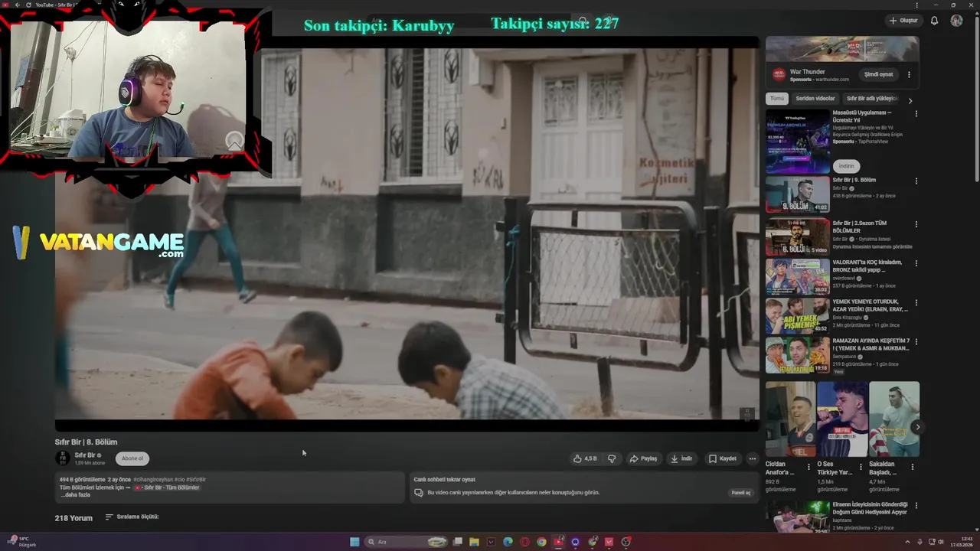Viewport: 980px width, 551px height.
Task: Click the taskbar Ara search box
Action: 406,542
